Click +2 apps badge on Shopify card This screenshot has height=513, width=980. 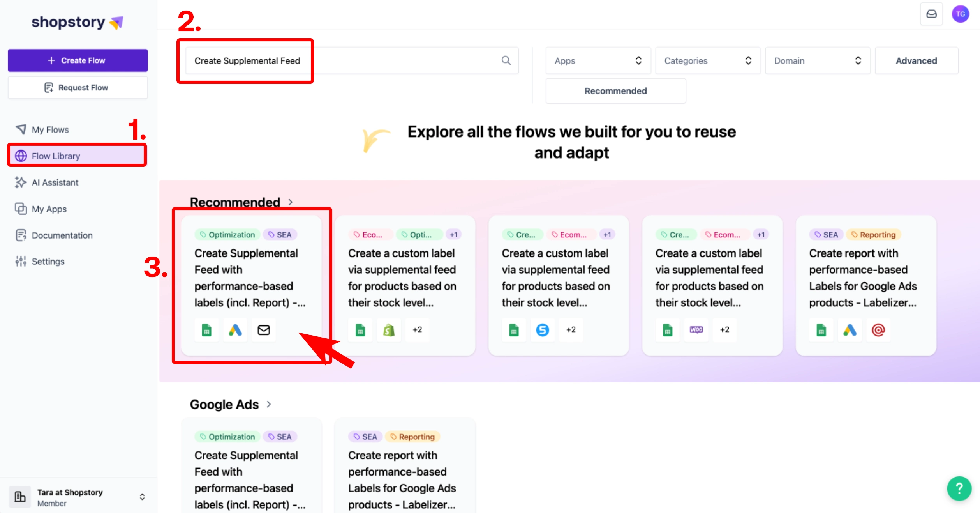[x=417, y=330]
